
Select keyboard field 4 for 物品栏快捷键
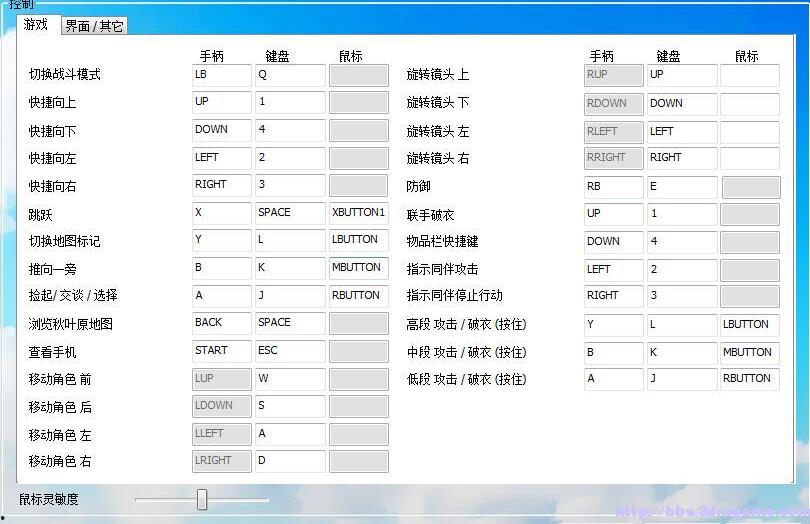[x=682, y=242]
